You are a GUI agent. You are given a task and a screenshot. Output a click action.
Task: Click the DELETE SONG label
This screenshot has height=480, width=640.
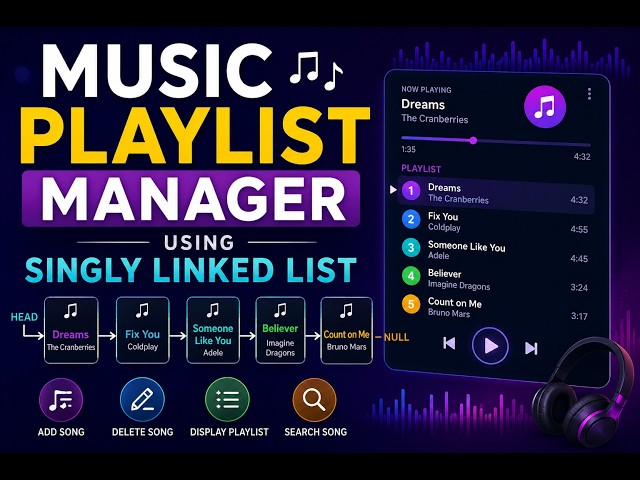142,432
